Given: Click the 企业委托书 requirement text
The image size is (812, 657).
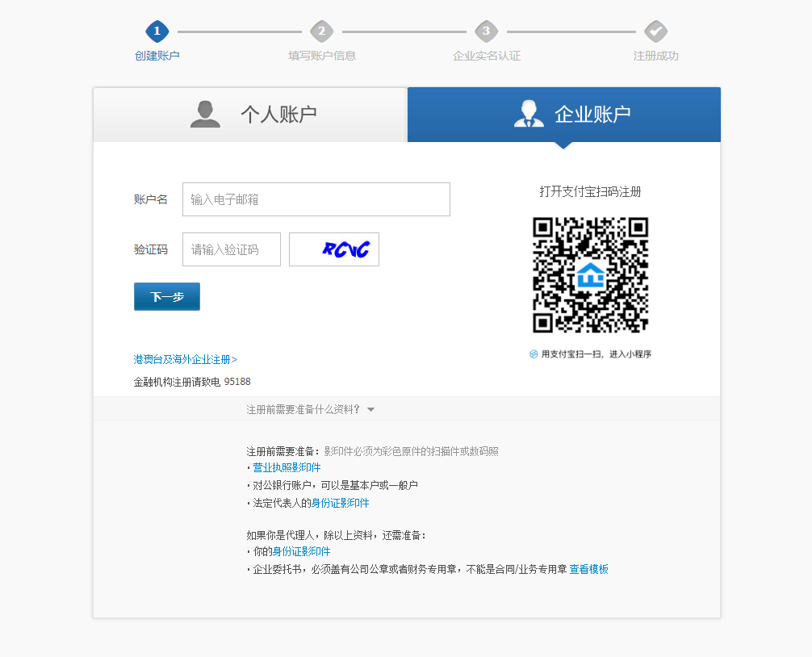Looking at the screenshot, I should pyautogui.click(x=409, y=569).
